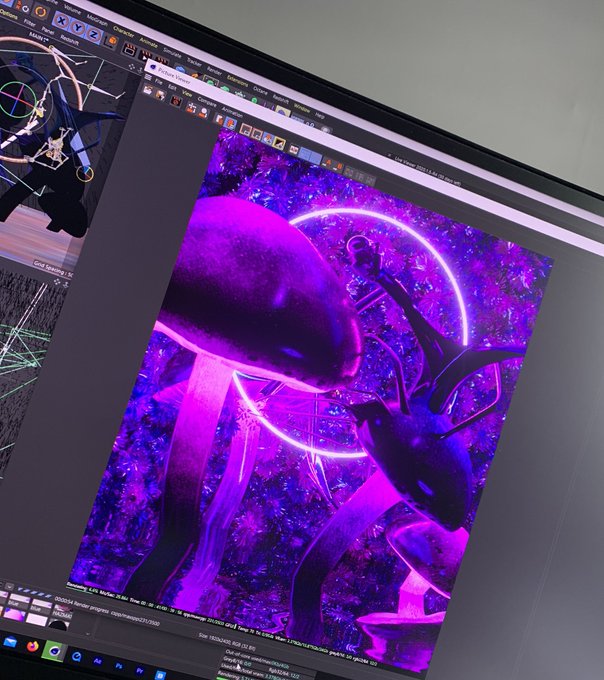Image resolution: width=604 pixels, height=680 pixels.
Task: Click the orange rotate tool icon
Action: click(x=40, y=12)
